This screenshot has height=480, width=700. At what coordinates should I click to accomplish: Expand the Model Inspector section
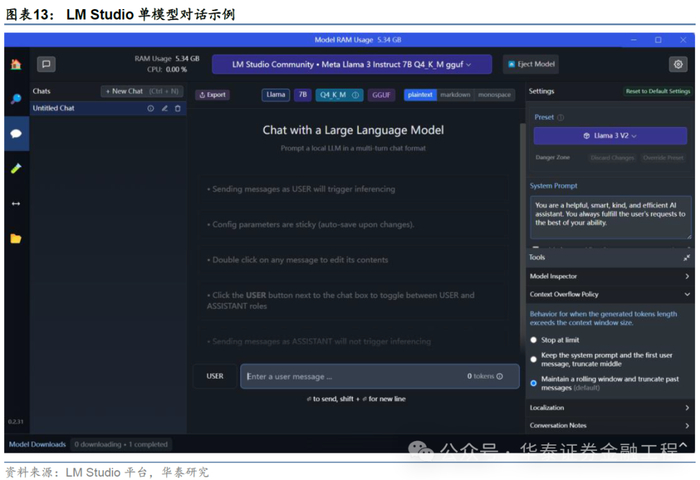[610, 276]
